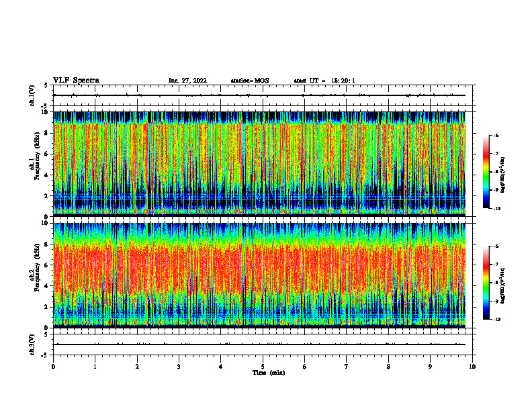Viewport: 532px width, 411px height.
Task: Click the time axis tick label "1"
Action: (x=95, y=367)
